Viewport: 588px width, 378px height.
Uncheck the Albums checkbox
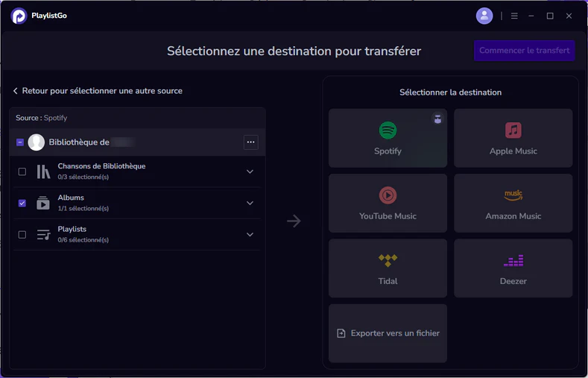point(22,204)
